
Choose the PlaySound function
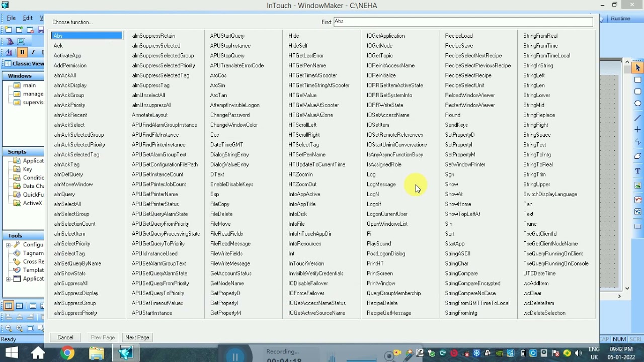(379, 244)
